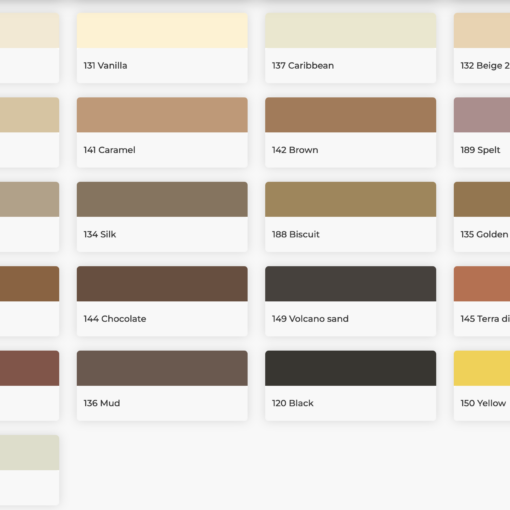Select the 120 Black color swatch
Viewport: 510px width, 510px height.
pyautogui.click(x=350, y=368)
